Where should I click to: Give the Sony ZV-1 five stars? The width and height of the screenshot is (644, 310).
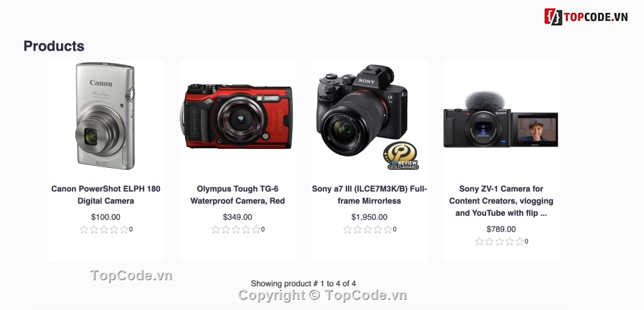pos(519,242)
